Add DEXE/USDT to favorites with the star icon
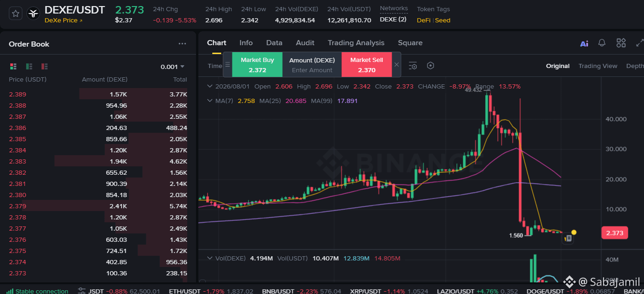 (15, 14)
